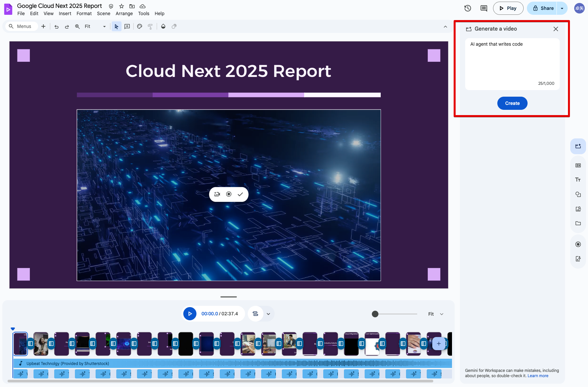The height and width of the screenshot is (387, 588).
Task: Open the theme palette icon
Action: click(140, 27)
